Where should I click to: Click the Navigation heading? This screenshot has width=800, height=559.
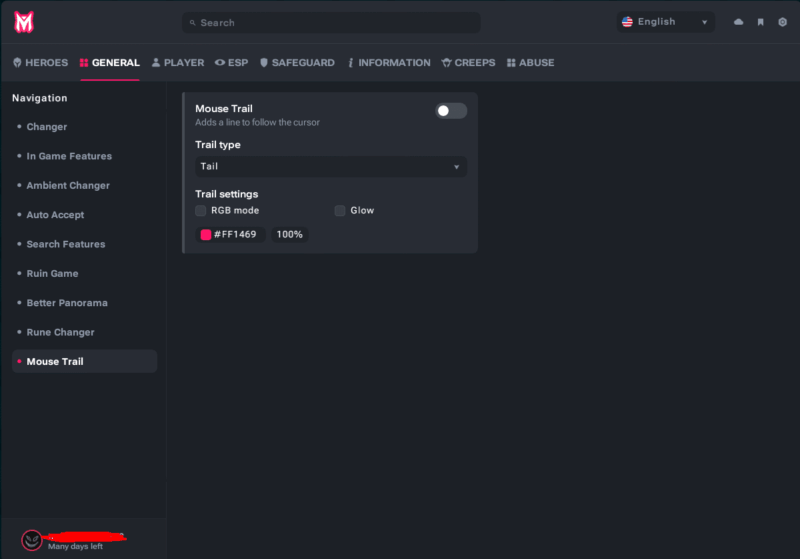[40, 98]
